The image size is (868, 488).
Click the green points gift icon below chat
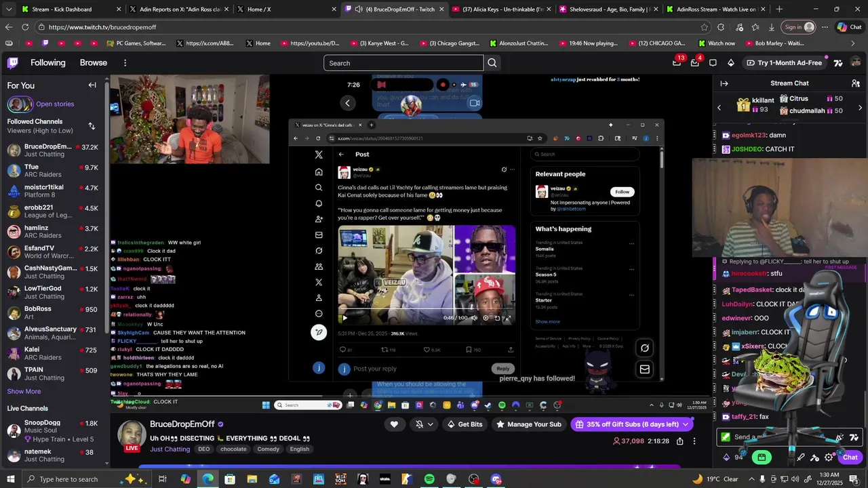tap(762, 457)
